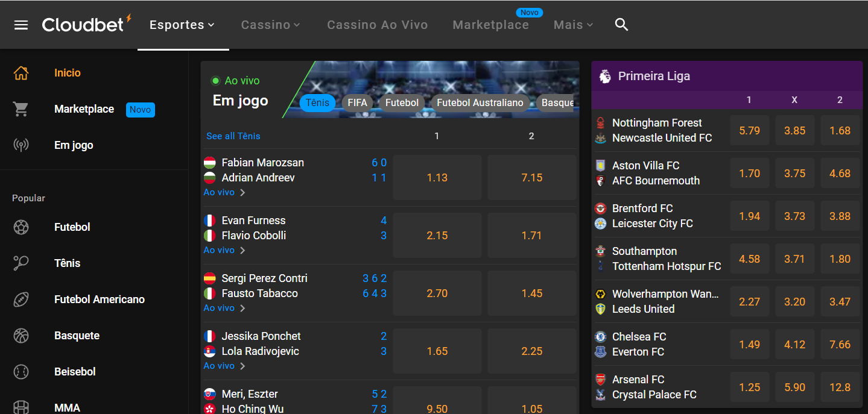Click the shopping cart Marketplace icon

click(21, 109)
